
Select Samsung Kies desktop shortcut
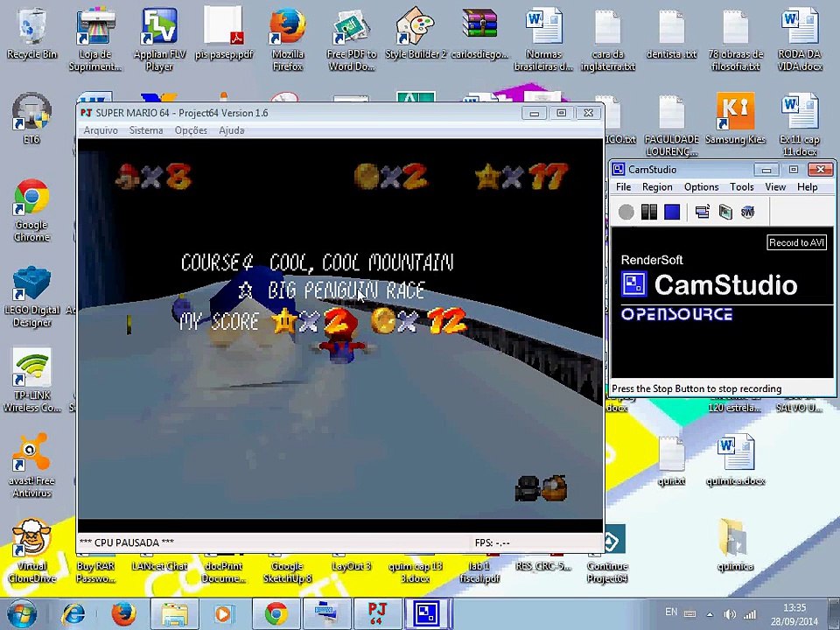pos(736,118)
